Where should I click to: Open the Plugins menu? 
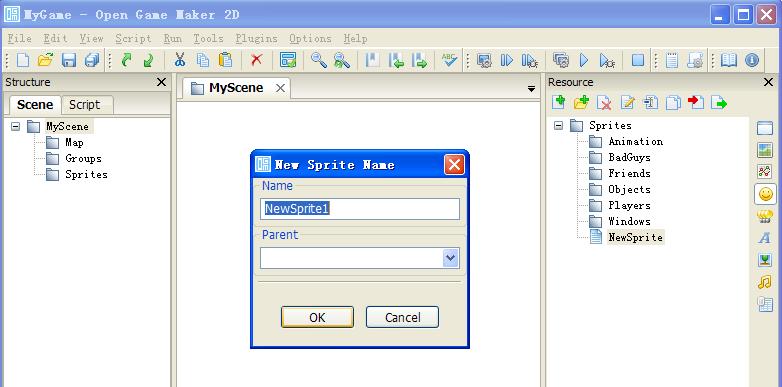pyautogui.click(x=256, y=38)
